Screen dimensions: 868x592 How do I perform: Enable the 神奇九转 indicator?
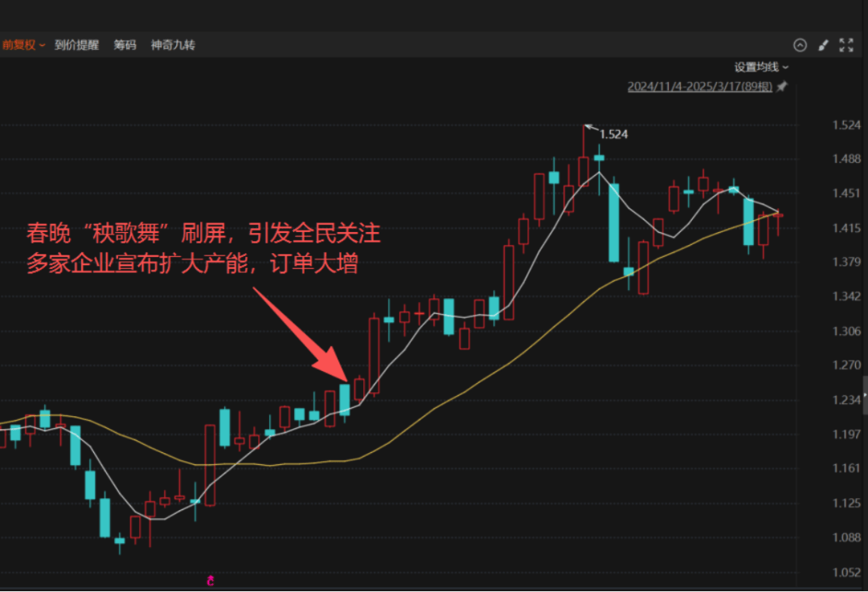click(173, 45)
